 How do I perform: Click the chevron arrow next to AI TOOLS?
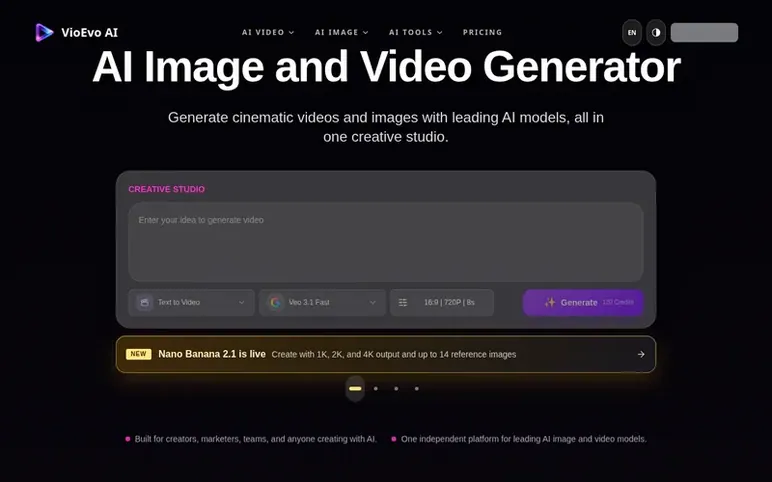coord(440,32)
